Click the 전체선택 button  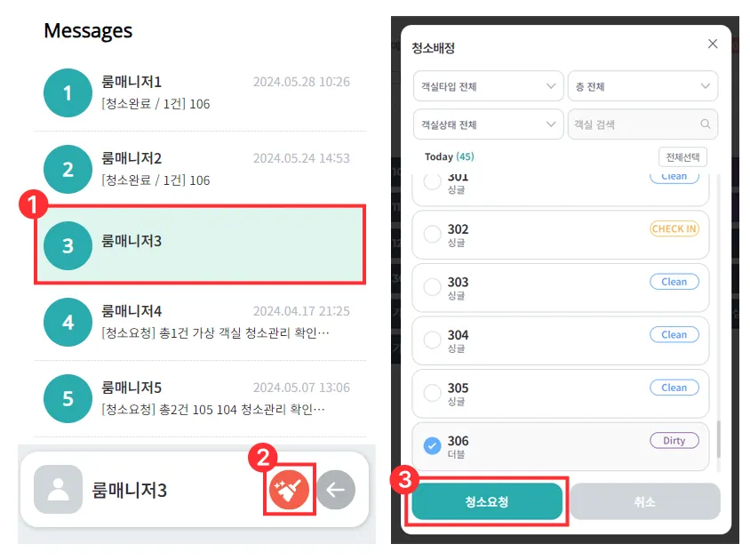pyautogui.click(x=682, y=157)
